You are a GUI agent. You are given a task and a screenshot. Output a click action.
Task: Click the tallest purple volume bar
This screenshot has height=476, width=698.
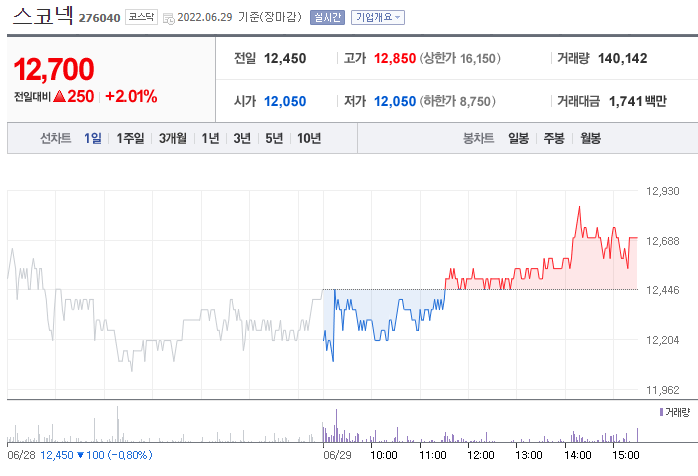[x=336, y=425]
